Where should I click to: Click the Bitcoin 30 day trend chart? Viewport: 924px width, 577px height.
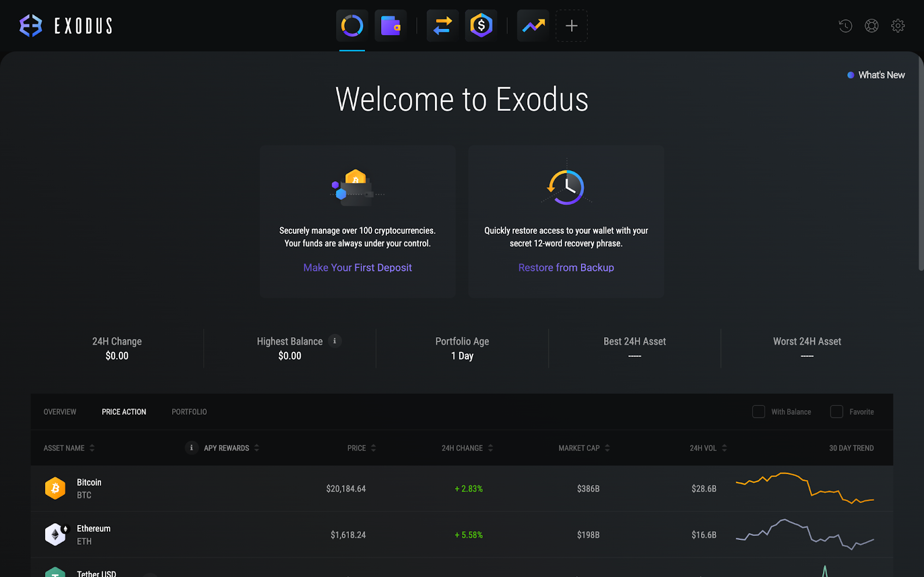coord(805,488)
